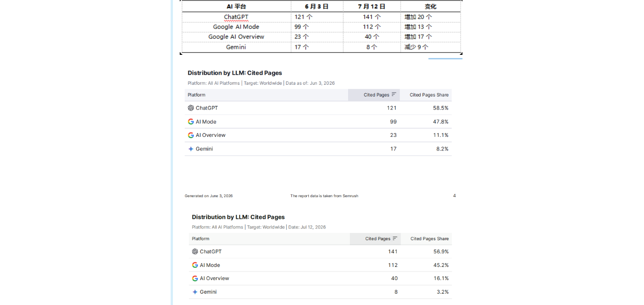The height and width of the screenshot is (305, 644).
Task: Click the '121' value in the Jun 3 report
Action: [392, 108]
